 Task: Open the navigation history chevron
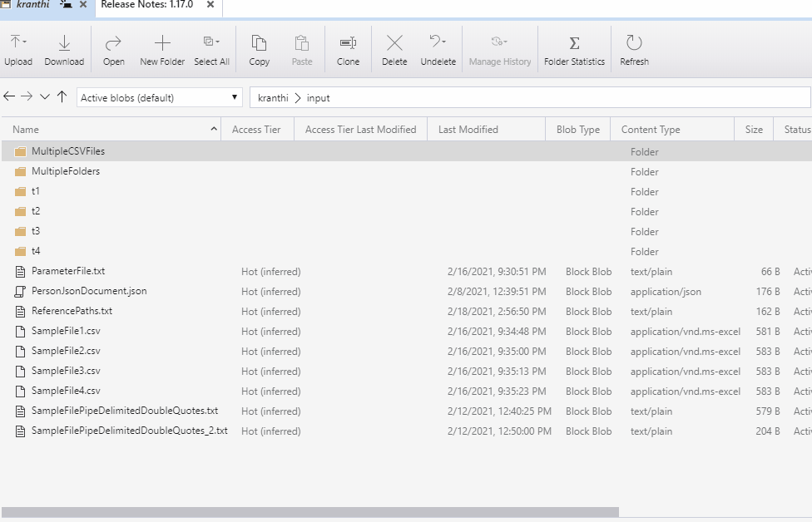[44, 97]
